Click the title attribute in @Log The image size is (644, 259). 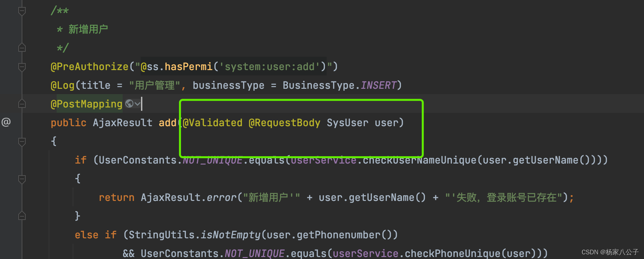click(x=96, y=85)
